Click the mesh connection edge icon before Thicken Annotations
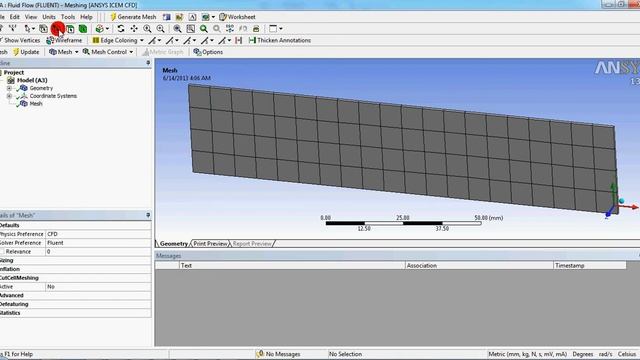This screenshot has width=640, height=360. pos(239,40)
